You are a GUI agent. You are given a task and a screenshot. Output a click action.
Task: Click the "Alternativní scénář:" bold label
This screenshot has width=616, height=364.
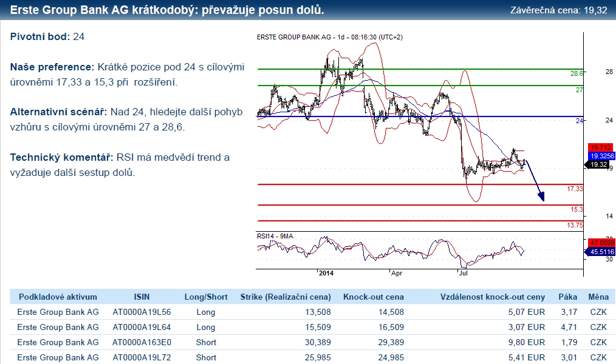click(x=58, y=112)
